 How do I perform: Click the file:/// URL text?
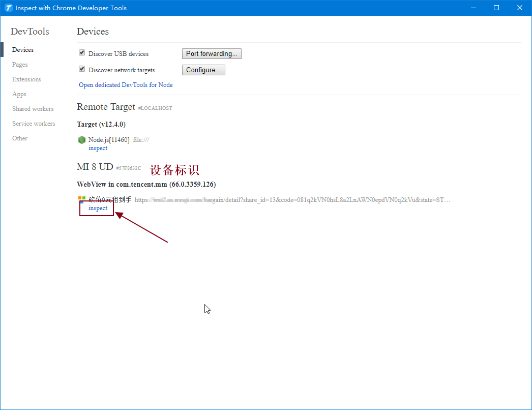click(141, 140)
